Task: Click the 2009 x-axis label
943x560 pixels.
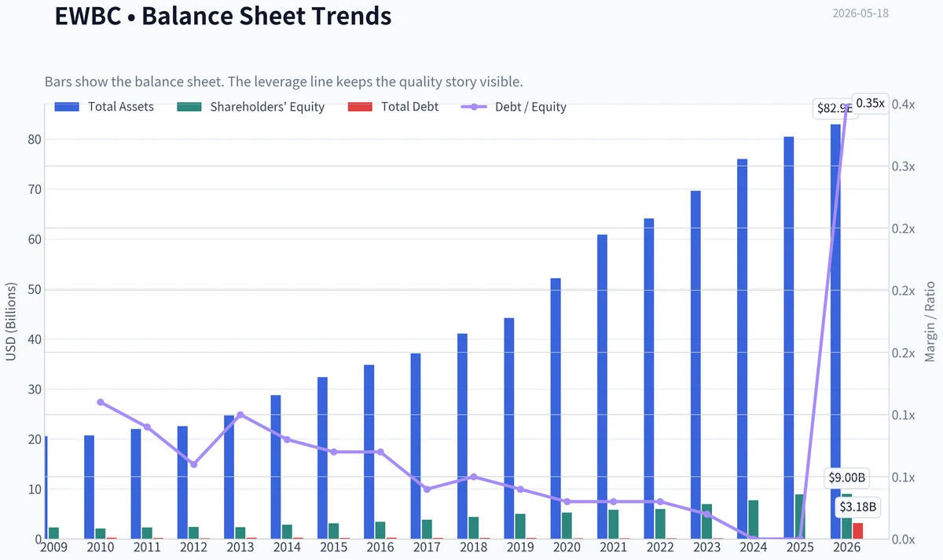Action: [53, 547]
